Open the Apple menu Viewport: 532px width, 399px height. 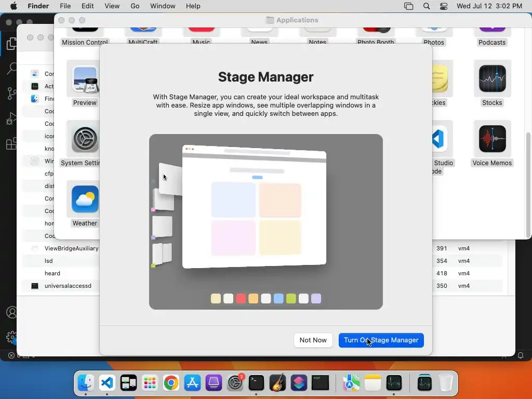coord(14,6)
